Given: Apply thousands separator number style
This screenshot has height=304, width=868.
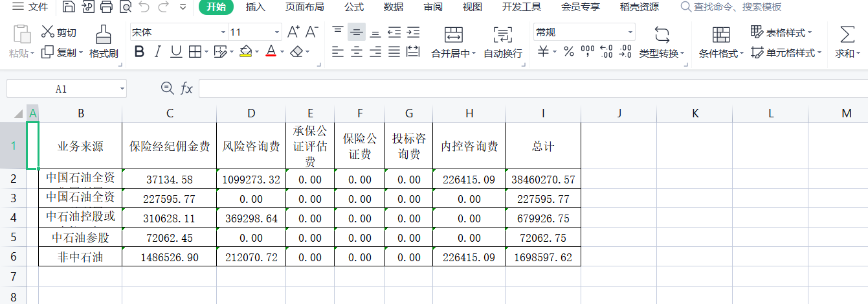Looking at the screenshot, I should click(588, 53).
